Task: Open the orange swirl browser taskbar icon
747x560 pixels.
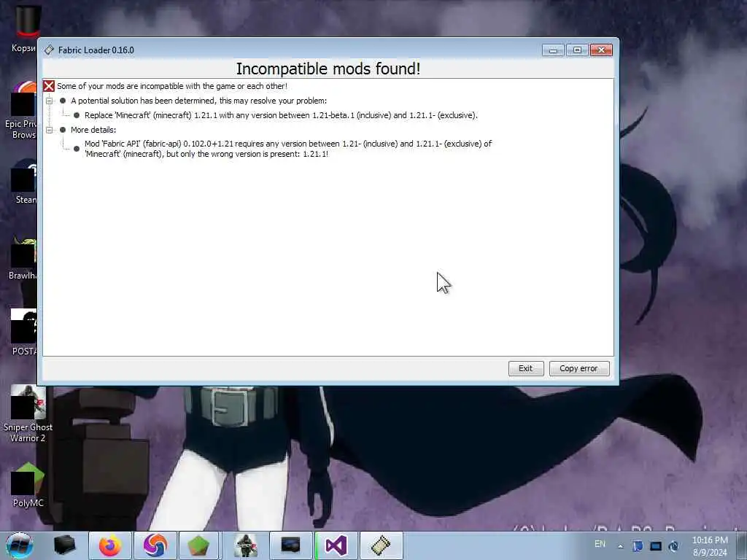Action: pyautogui.click(x=155, y=545)
